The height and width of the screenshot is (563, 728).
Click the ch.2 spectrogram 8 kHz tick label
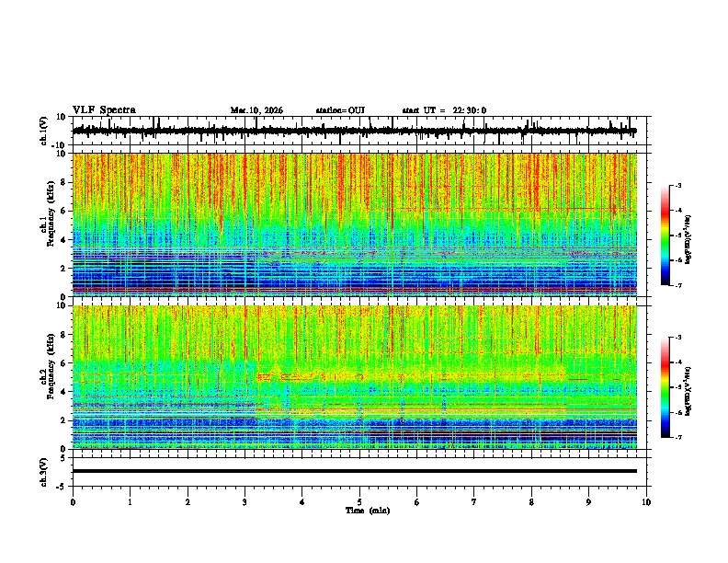(x=64, y=335)
